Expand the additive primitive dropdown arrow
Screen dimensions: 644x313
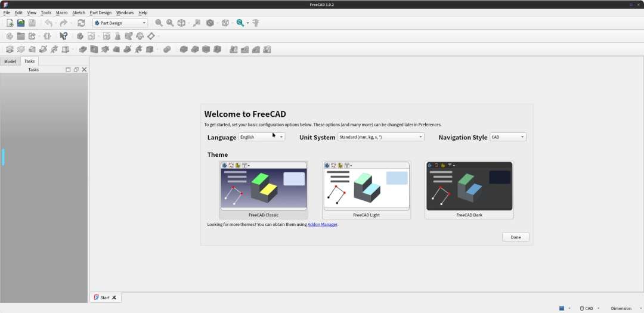coord(73,49)
